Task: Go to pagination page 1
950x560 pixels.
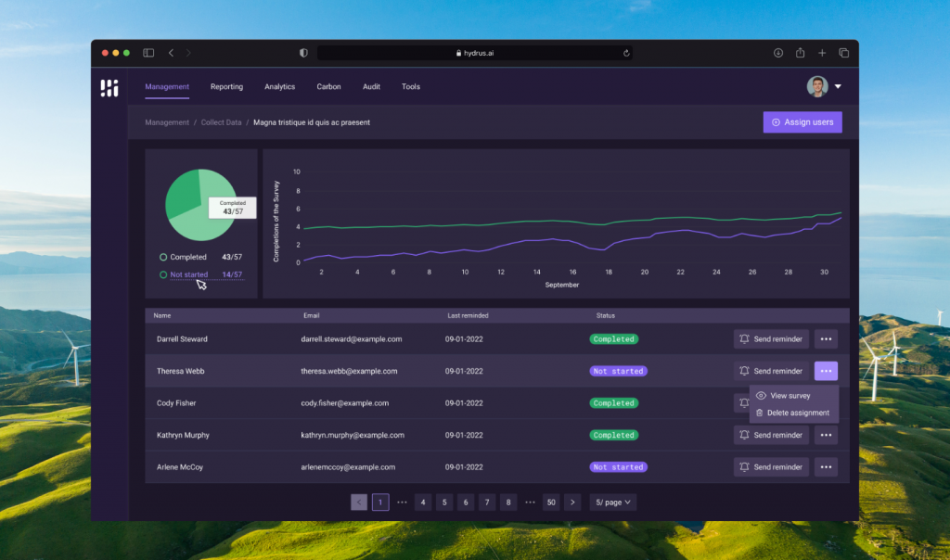Action: coord(380,502)
